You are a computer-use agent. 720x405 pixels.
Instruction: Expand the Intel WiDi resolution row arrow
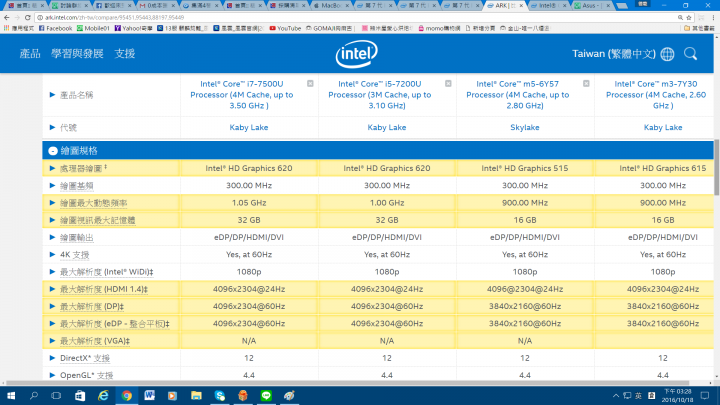tap(52, 272)
